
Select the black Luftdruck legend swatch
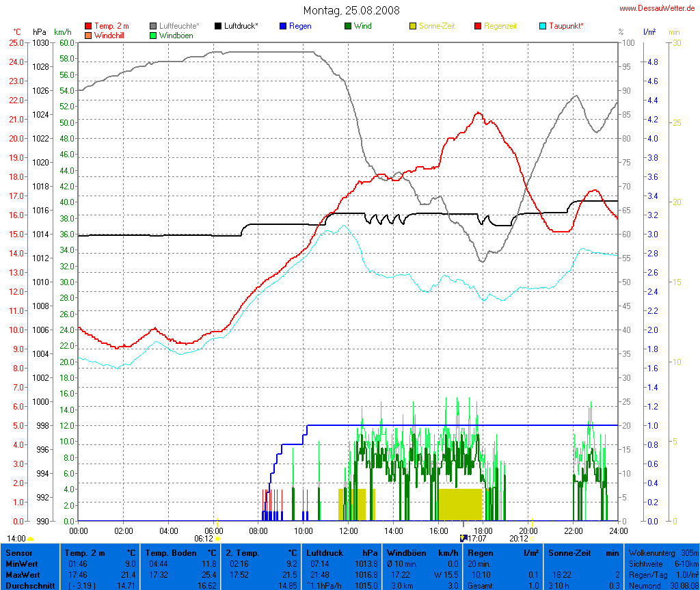[x=218, y=26]
